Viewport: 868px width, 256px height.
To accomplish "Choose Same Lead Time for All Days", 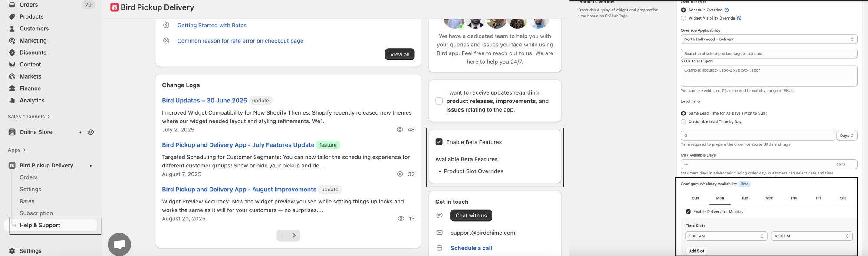I will [684, 113].
